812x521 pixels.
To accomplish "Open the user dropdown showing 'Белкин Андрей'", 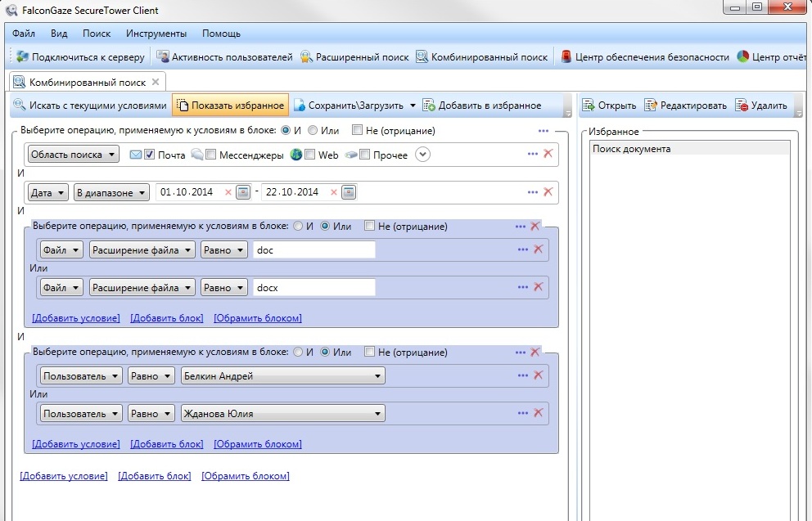I will (x=282, y=376).
